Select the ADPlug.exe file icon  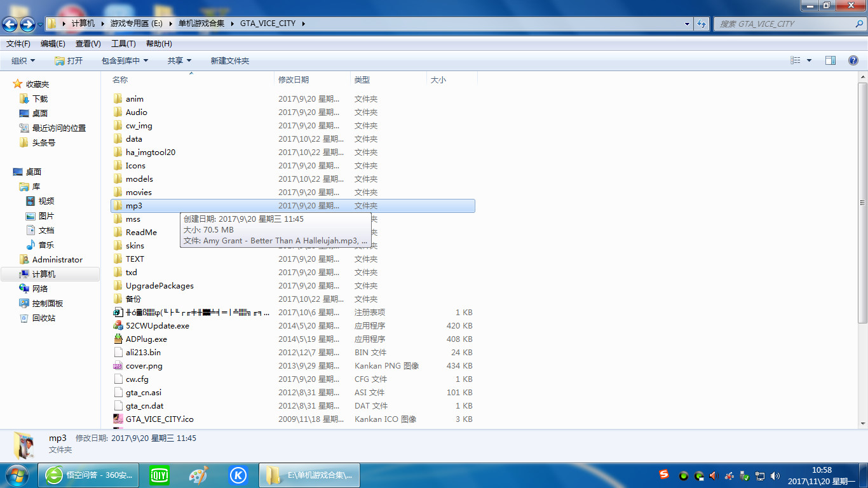[118, 339]
